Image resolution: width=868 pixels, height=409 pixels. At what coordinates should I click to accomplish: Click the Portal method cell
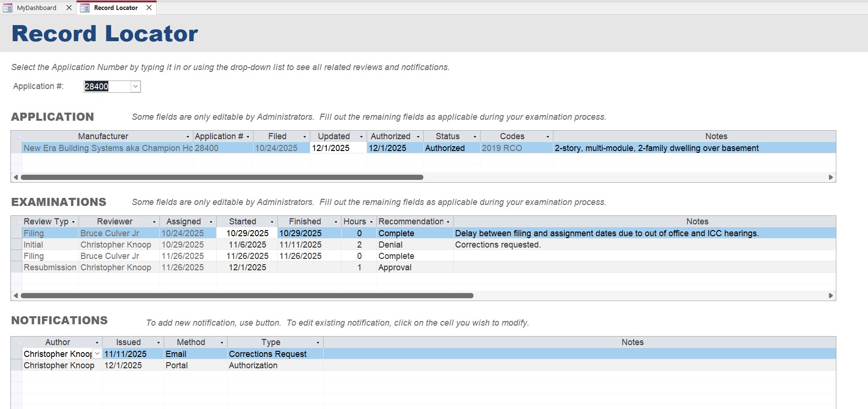coord(195,365)
